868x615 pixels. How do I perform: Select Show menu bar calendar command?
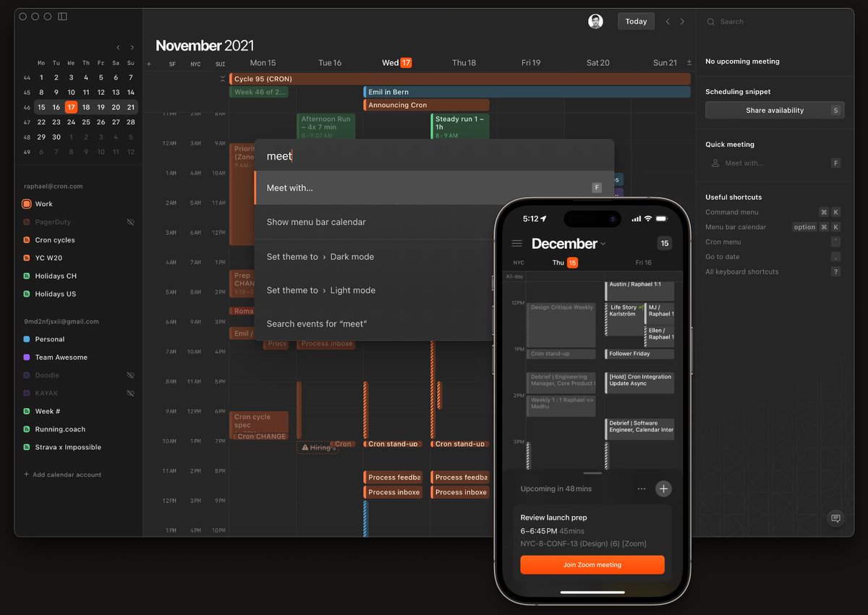(x=434, y=222)
